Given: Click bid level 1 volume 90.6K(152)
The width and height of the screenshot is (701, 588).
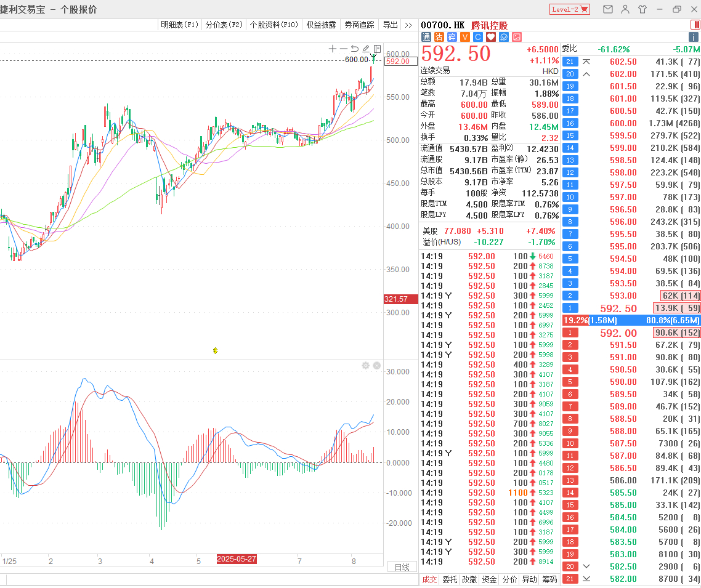Looking at the screenshot, I should [x=677, y=333].
